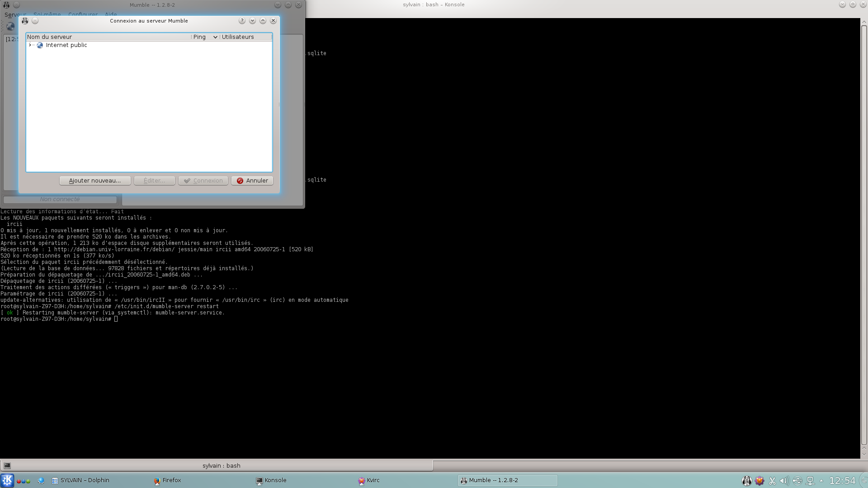Click the Konsole scrollbar's down arrow
This screenshot has height=488, width=868.
coord(864,455)
